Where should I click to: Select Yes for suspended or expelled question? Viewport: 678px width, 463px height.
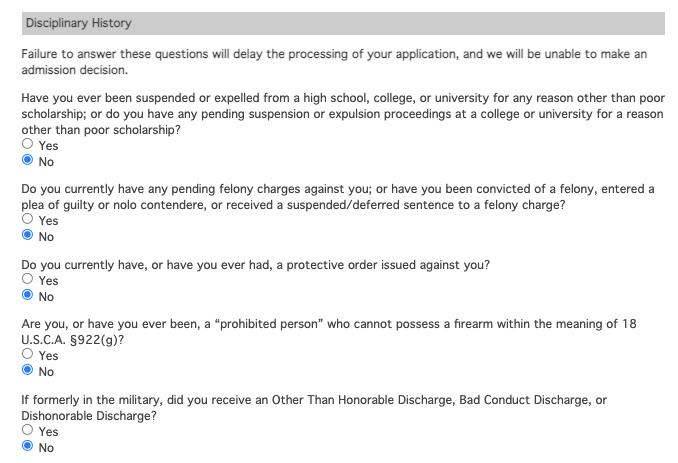(x=27, y=145)
